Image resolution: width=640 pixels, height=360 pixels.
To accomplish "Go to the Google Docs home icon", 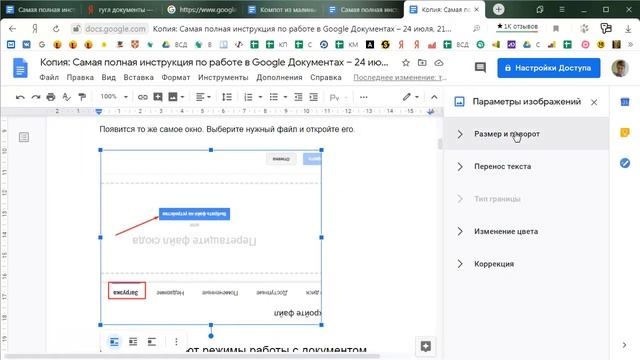I will (x=20, y=68).
